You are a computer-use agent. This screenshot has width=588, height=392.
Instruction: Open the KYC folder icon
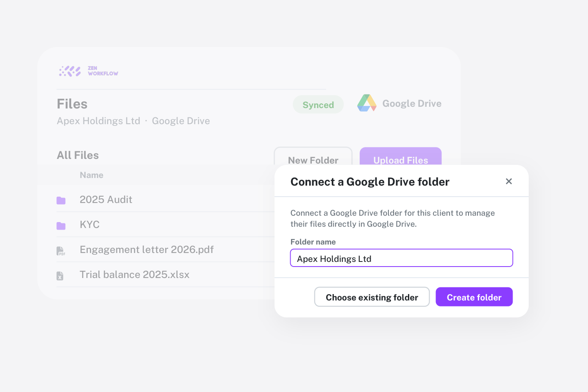click(x=61, y=225)
